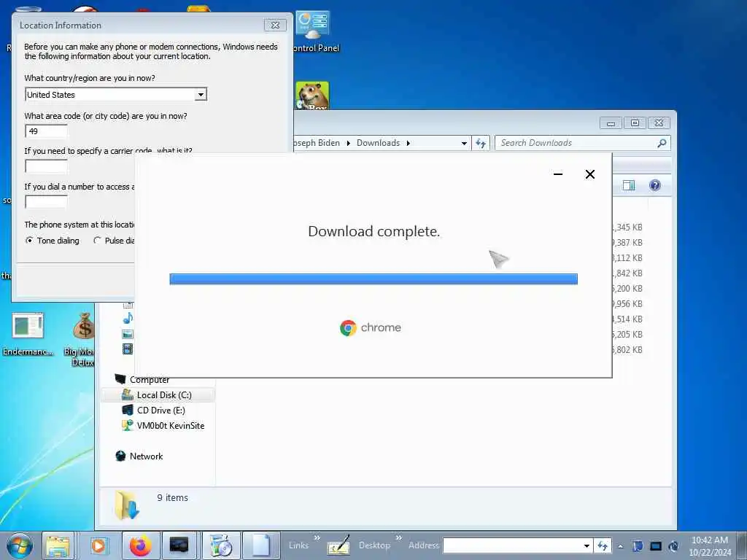The width and height of the screenshot is (747, 560).
Task: Click Downloads in the breadcrumb path
Action: [x=378, y=143]
